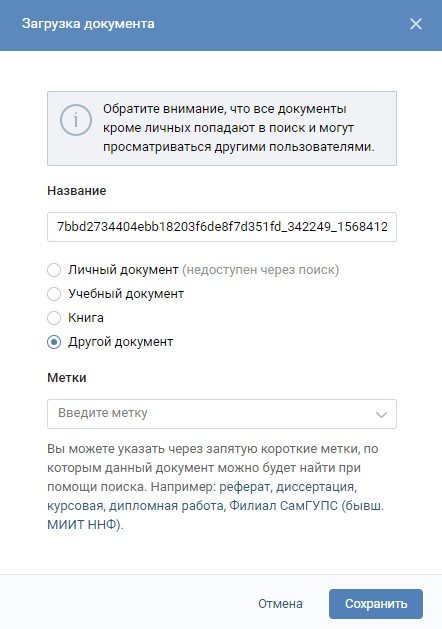Screen dimensions: 442x629
Task: Expand the Метки dropdown chevron arrow
Action: click(381, 414)
